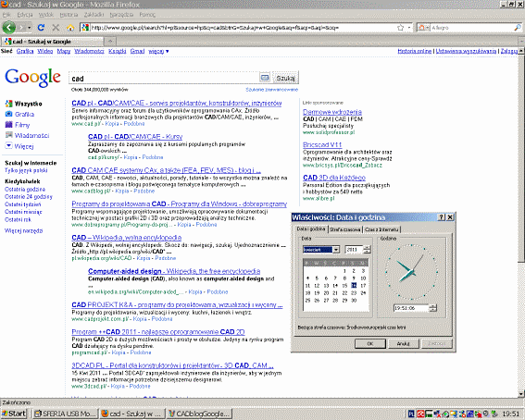Open the Historia menu
The height and width of the screenshot is (420, 525).
tap(69, 15)
